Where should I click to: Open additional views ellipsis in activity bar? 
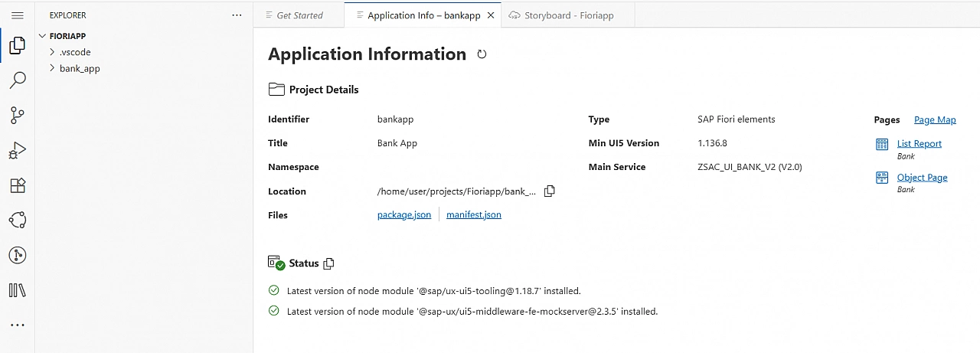pyautogui.click(x=18, y=325)
